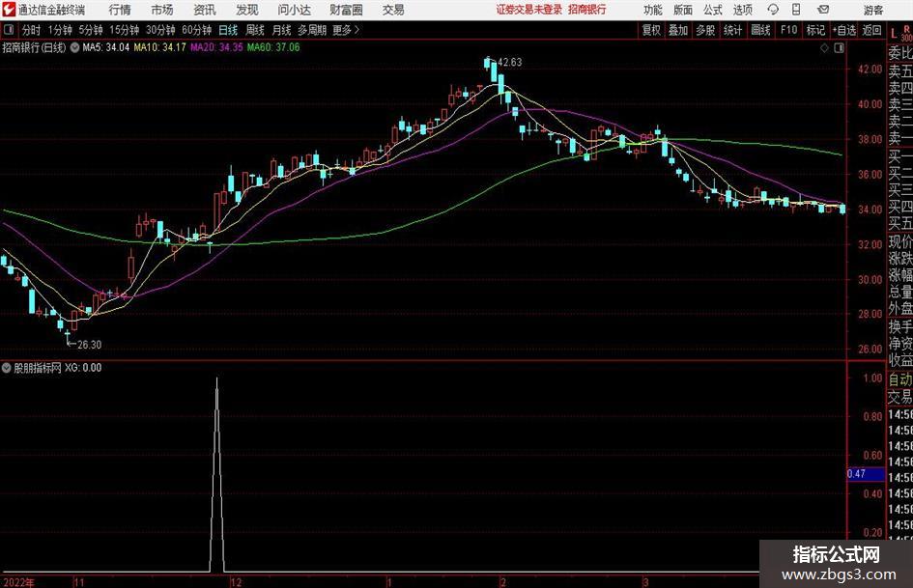The width and height of the screenshot is (913, 588).
Task: Switch to 30分钟 period tab
Action: (160, 30)
